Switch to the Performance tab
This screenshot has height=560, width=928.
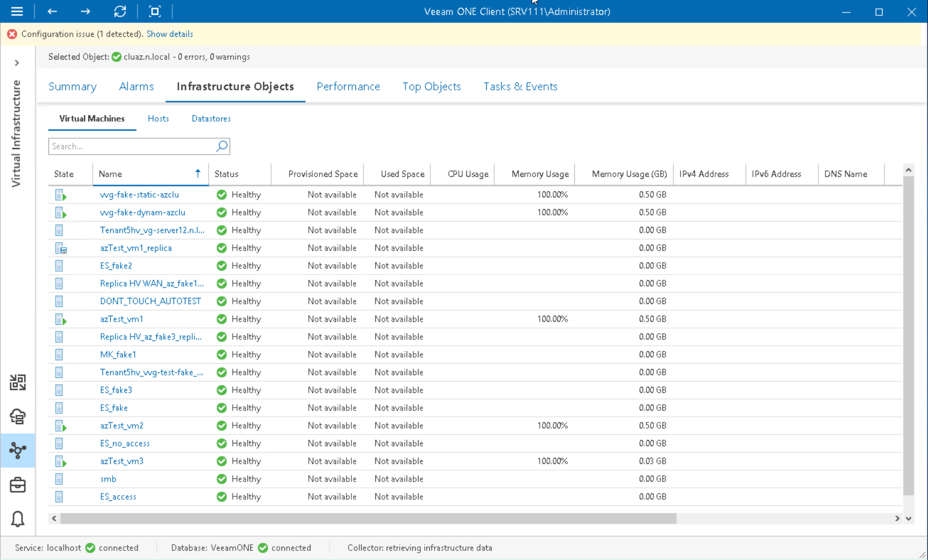[349, 86]
